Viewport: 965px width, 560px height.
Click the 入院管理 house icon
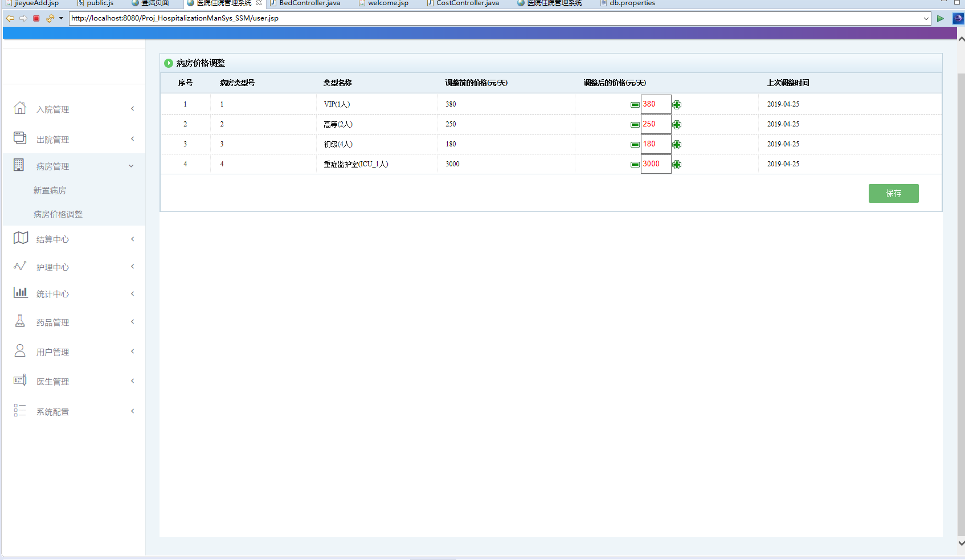(x=20, y=108)
